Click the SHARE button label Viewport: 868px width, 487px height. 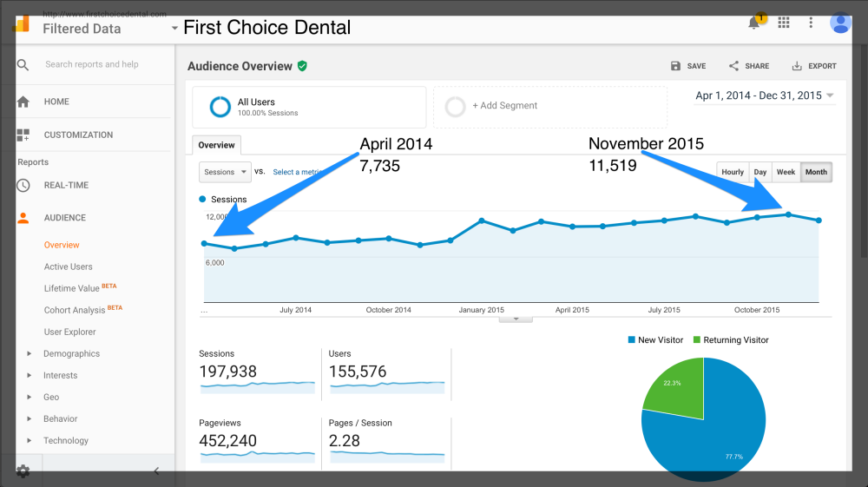pos(757,66)
